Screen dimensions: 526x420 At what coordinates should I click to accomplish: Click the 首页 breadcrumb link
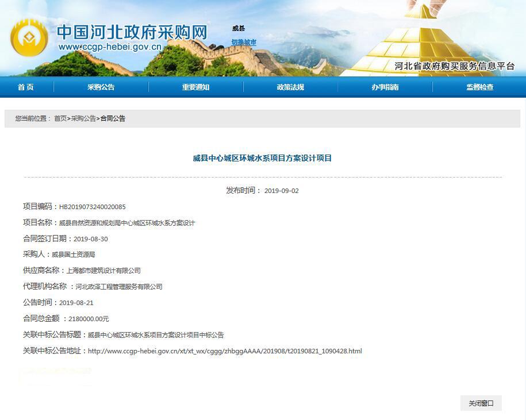(x=60, y=118)
